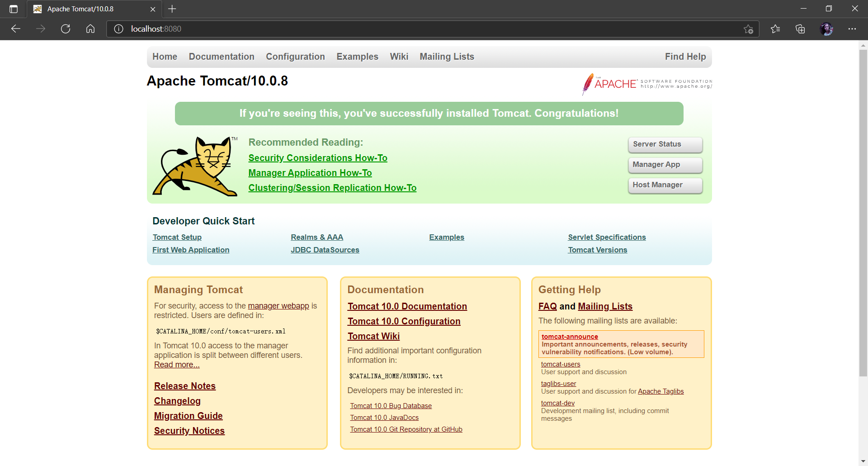
Task: Add this page to favorites
Action: point(749,29)
